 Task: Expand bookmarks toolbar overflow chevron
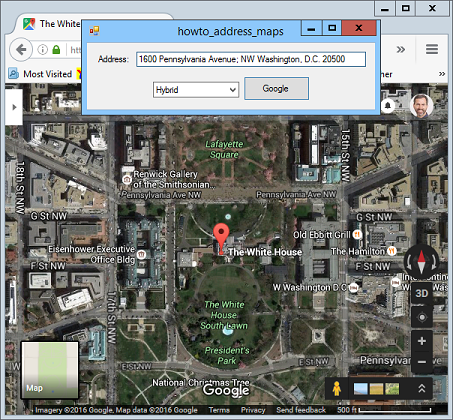pyautogui.click(x=442, y=74)
